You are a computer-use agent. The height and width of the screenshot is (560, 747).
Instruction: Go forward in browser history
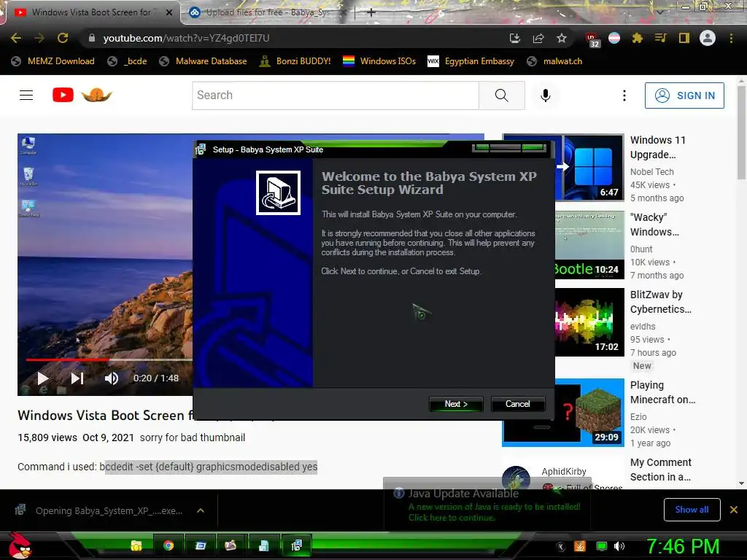pyautogui.click(x=39, y=38)
